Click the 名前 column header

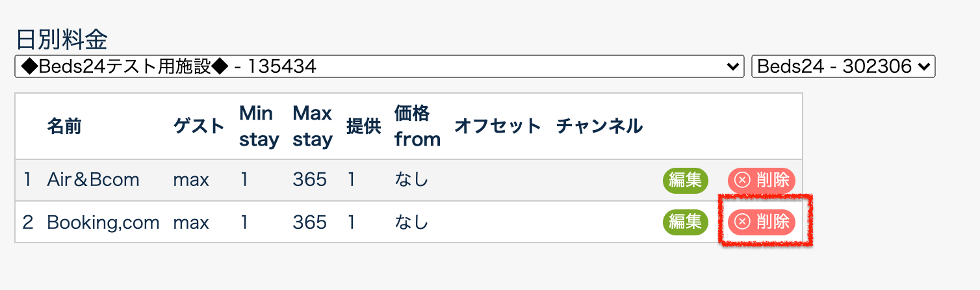click(64, 126)
